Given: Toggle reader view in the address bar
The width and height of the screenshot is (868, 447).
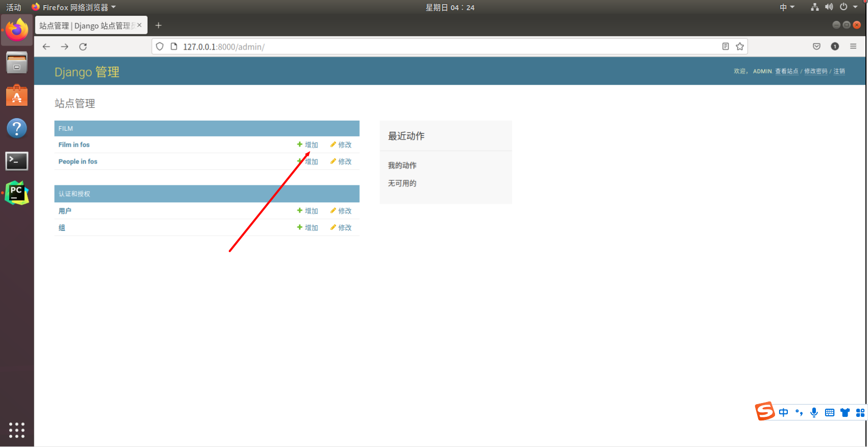Looking at the screenshot, I should pos(725,46).
